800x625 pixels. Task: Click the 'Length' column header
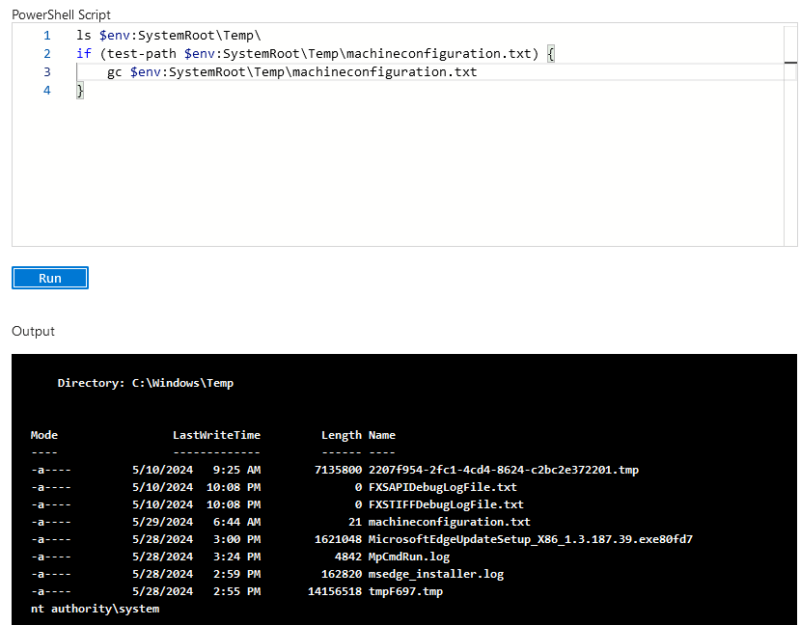(341, 435)
